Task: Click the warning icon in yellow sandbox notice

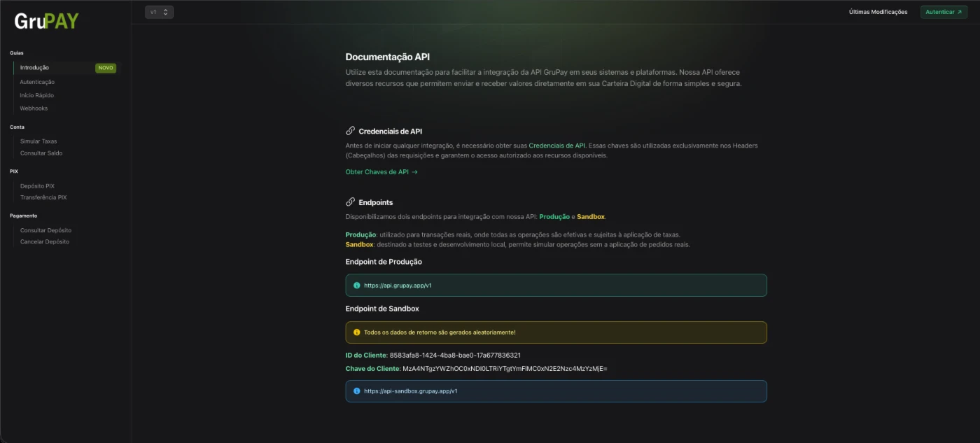Action: point(356,332)
